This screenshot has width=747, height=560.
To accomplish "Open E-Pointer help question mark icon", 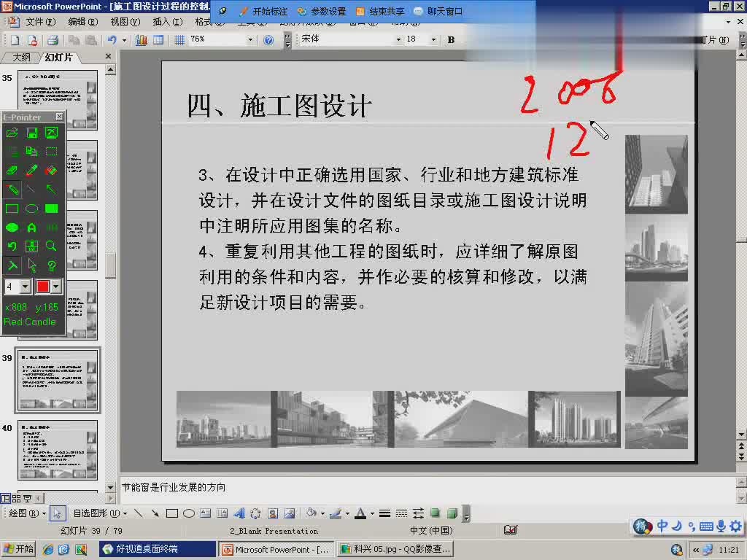I will click(x=52, y=265).
